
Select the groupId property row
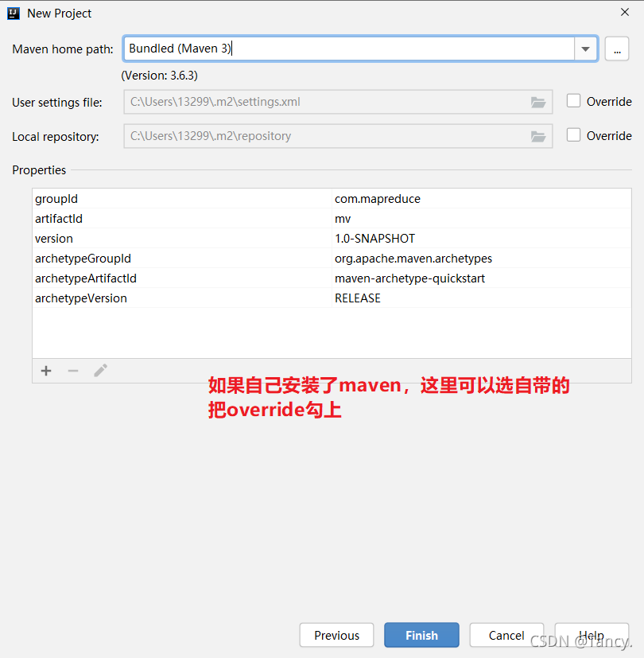(x=332, y=198)
